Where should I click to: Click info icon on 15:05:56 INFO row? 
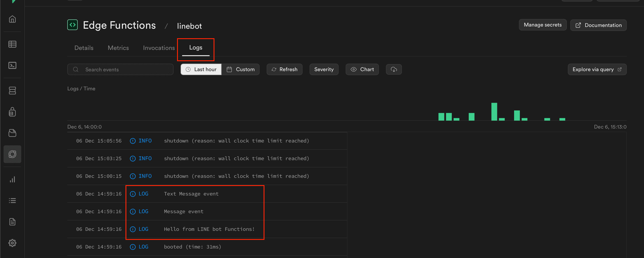pos(133,141)
